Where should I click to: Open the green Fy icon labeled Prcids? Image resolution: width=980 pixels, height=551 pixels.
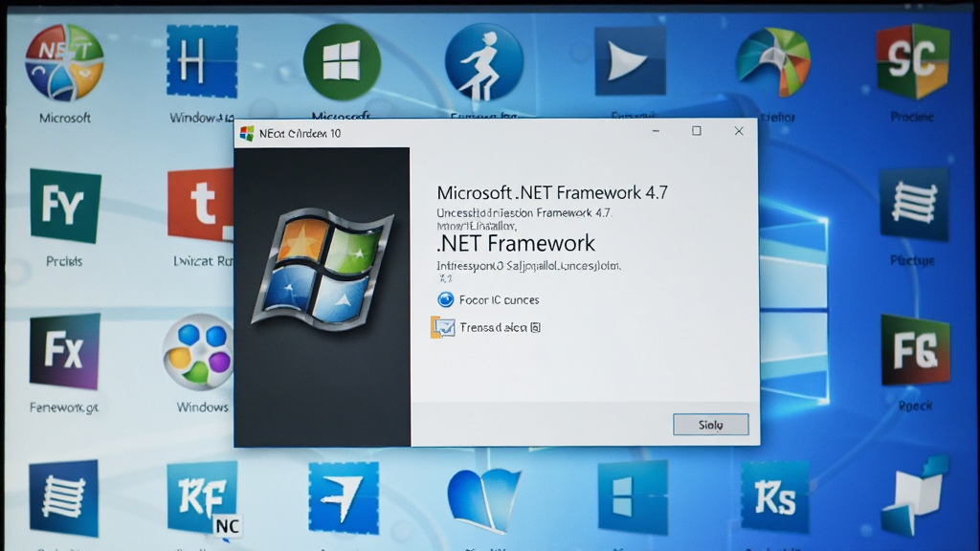click(65, 206)
